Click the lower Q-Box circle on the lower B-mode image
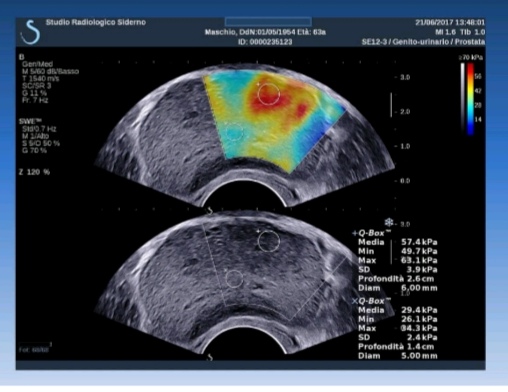 [x=234, y=279]
